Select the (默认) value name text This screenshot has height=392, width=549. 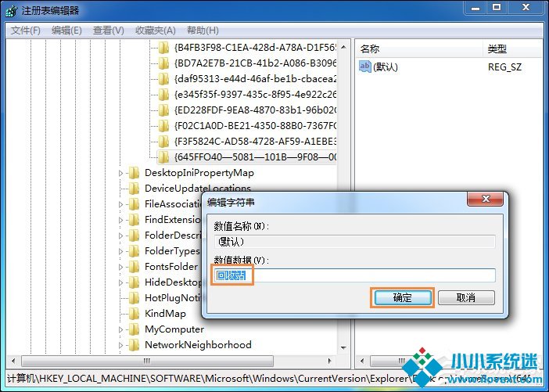[385, 67]
